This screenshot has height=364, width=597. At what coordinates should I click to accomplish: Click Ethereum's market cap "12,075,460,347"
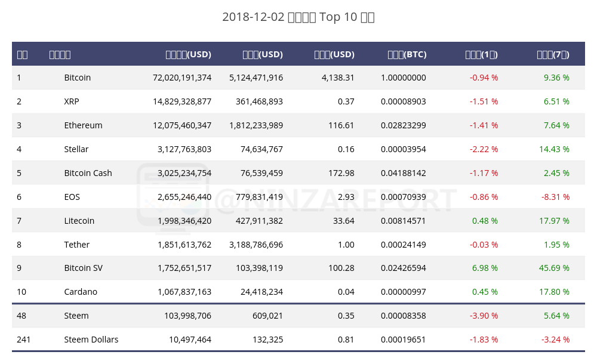182,125
